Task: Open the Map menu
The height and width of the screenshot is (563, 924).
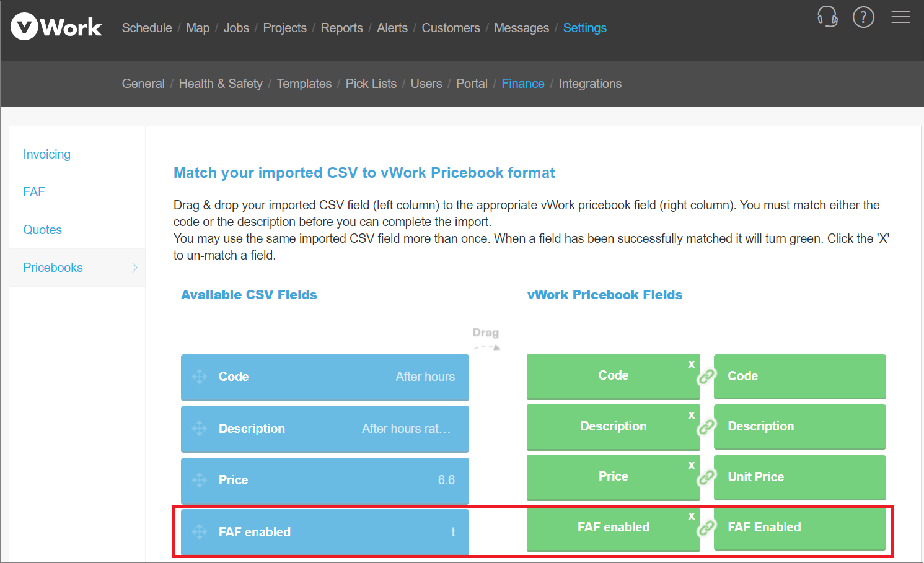Action: (198, 28)
